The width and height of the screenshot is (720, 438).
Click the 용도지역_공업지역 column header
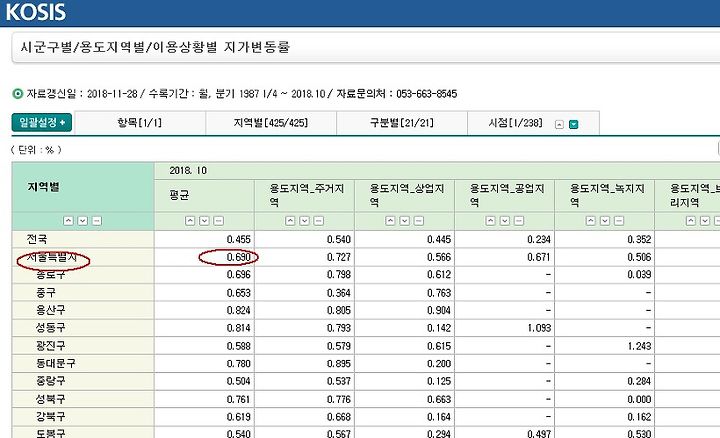pyautogui.click(x=505, y=196)
